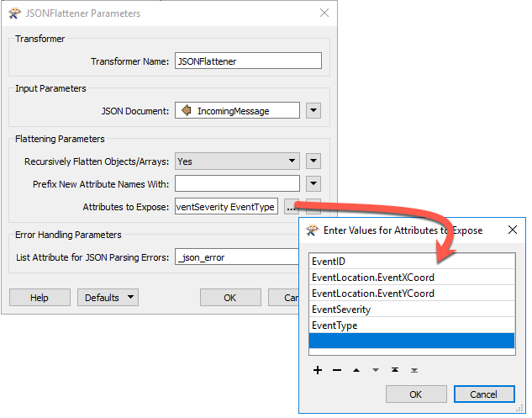Select the EventLocation.EventXCoord row
Viewport: 532px width, 418px height.
(x=412, y=277)
